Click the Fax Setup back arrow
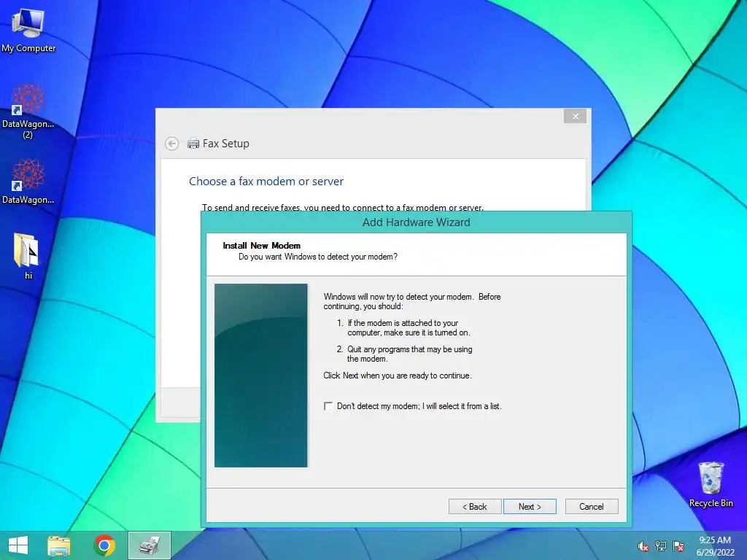 [172, 144]
